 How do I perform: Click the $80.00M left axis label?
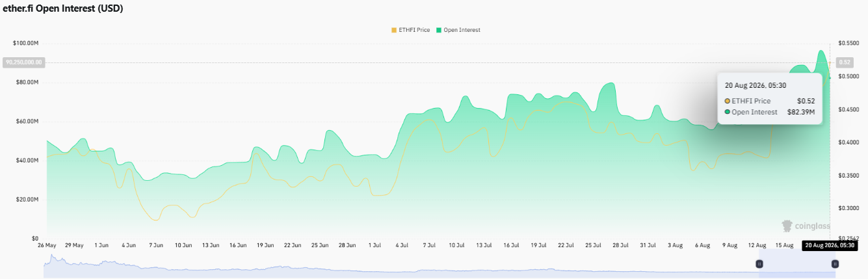click(x=27, y=82)
